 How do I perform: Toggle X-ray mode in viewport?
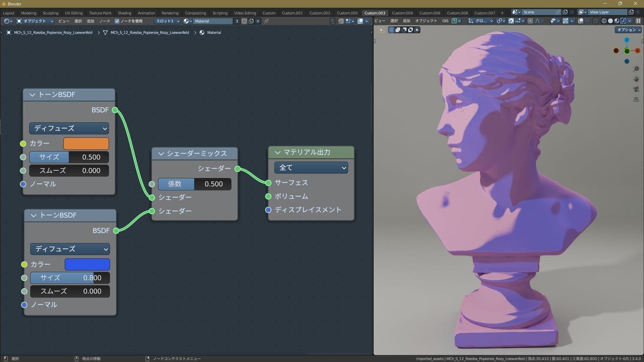595,21
